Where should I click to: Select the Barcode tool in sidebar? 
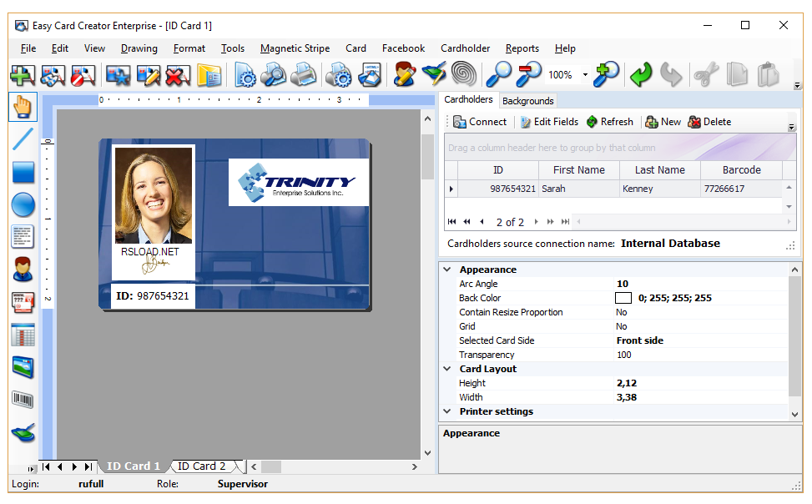[x=23, y=400]
